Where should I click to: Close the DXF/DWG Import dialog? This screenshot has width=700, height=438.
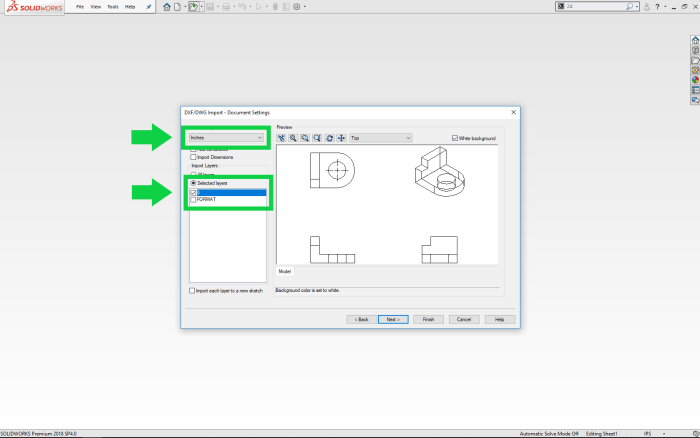513,113
